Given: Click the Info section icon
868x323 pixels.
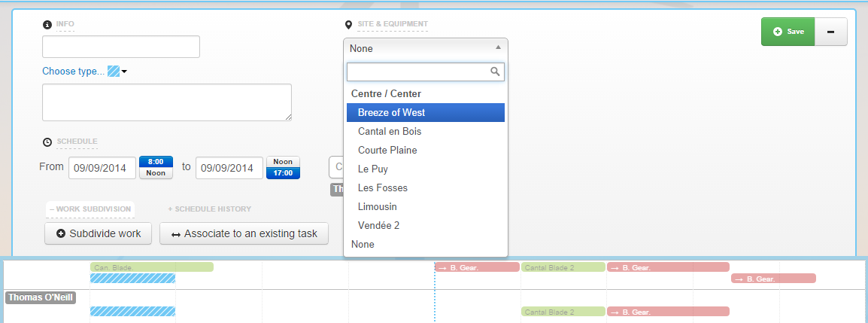Looking at the screenshot, I should (x=47, y=25).
